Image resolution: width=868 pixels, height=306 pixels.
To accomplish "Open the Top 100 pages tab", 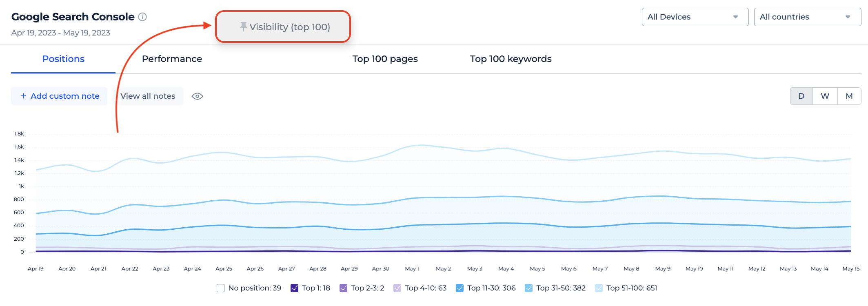I will [x=385, y=59].
